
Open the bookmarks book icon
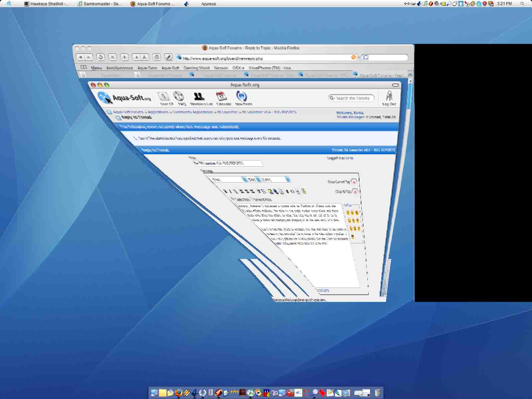(83, 67)
